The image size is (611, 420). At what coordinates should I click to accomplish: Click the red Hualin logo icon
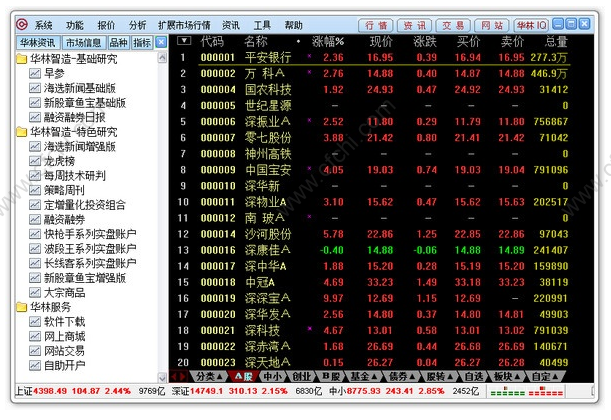pyautogui.click(x=22, y=25)
